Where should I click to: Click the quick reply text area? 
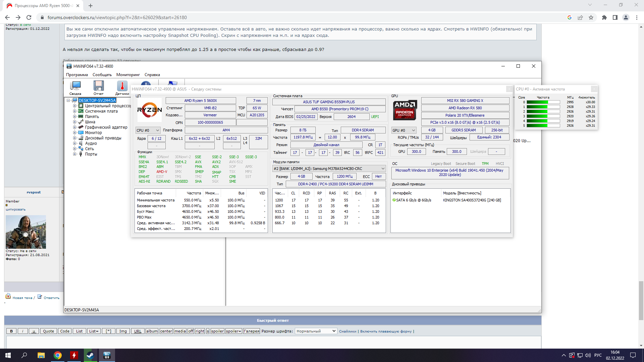coord(273,342)
